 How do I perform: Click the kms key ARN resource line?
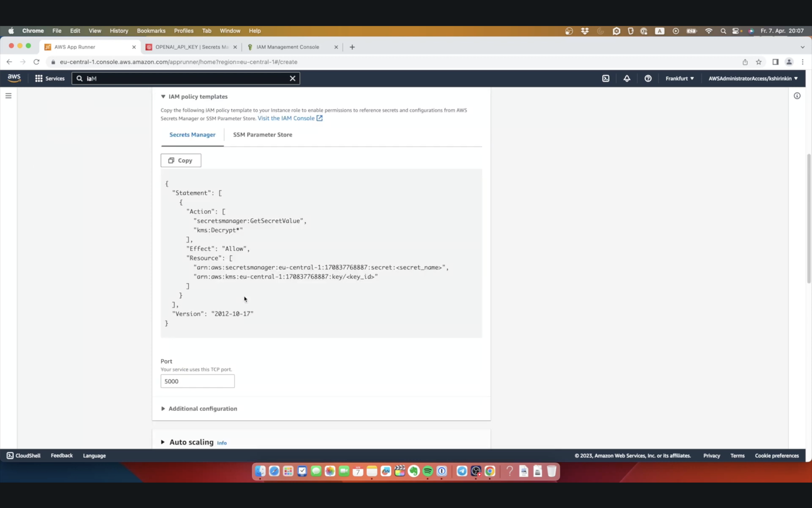[x=286, y=277]
